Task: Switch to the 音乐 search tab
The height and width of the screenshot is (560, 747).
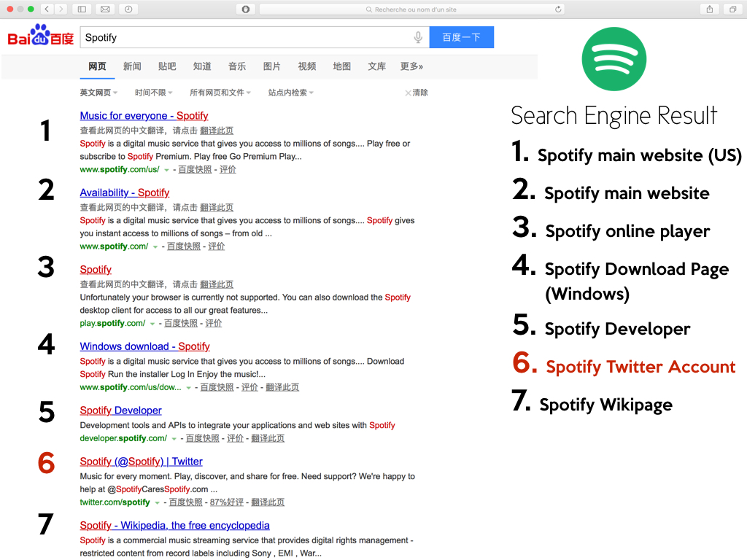Action: coord(236,66)
